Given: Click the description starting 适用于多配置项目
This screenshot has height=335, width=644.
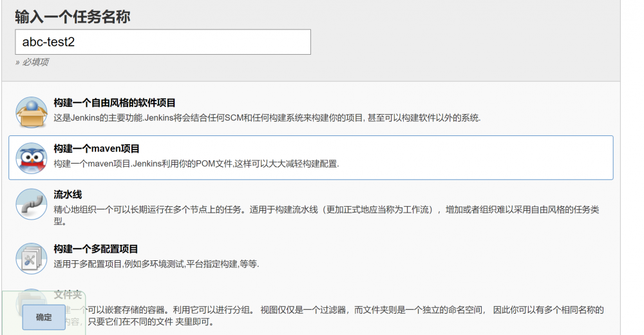Looking at the screenshot, I should tap(156, 264).
